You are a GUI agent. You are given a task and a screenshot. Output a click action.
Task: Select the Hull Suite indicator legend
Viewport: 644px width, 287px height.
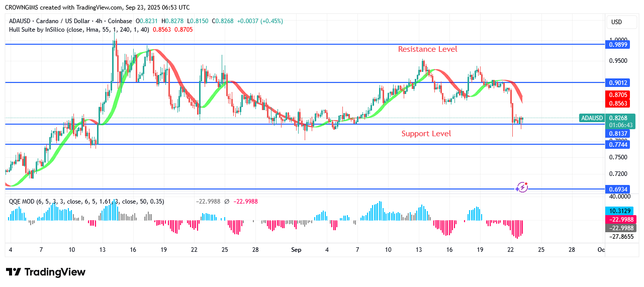[x=101, y=30]
